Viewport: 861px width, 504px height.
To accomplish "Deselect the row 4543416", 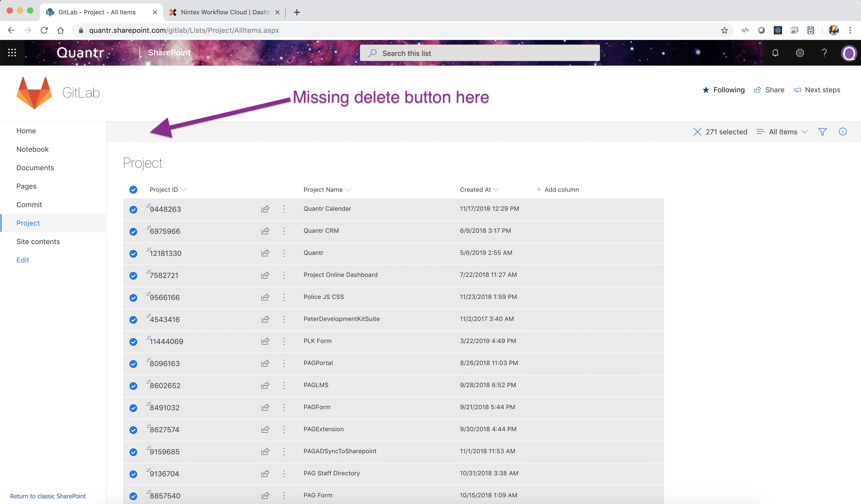I will [x=133, y=320].
